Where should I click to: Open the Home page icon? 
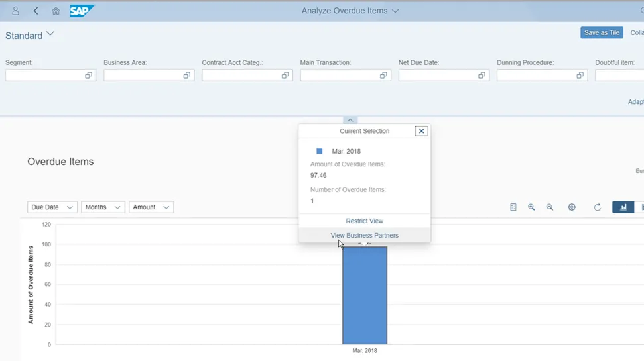56,11
